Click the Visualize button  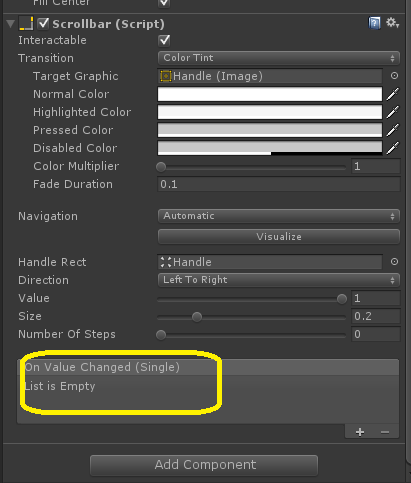[x=279, y=237]
